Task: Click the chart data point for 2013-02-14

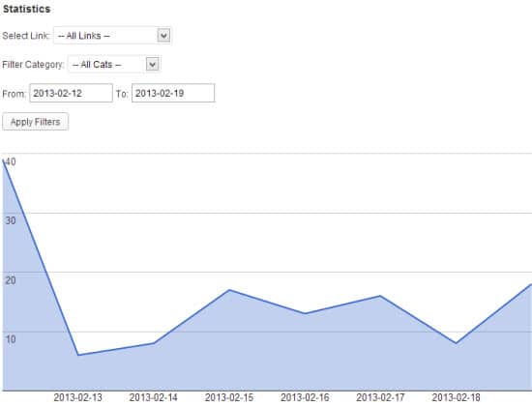Action: (154, 343)
